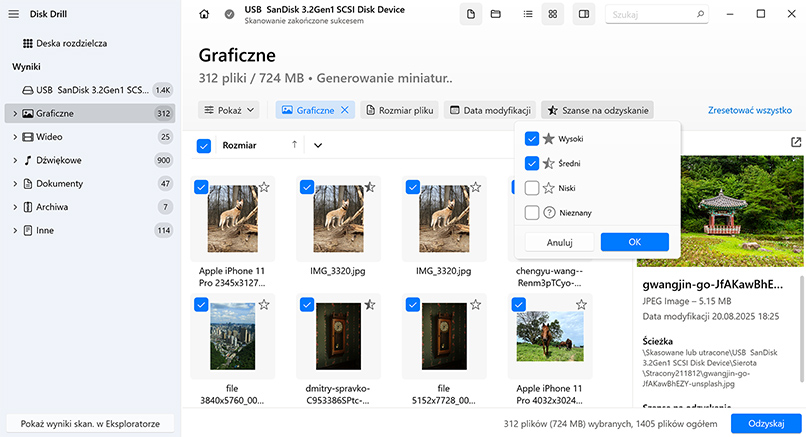Screen dimensions: 806x437
Task: Uncheck Apple iPhone 11 Pro 2345x3127 file
Action: [201, 187]
